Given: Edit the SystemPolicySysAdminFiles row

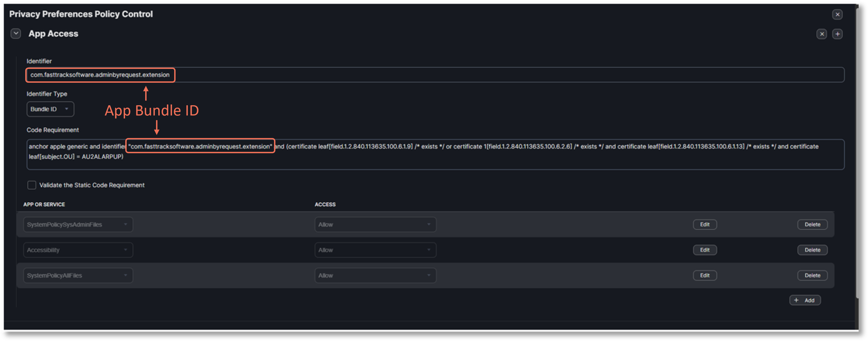Looking at the screenshot, I should click(x=705, y=224).
